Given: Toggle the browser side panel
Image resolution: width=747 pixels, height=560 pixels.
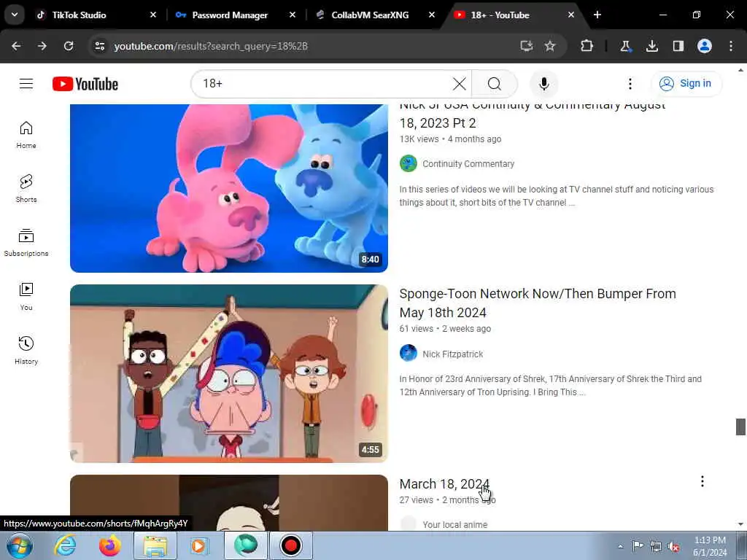Looking at the screenshot, I should tap(678, 46).
